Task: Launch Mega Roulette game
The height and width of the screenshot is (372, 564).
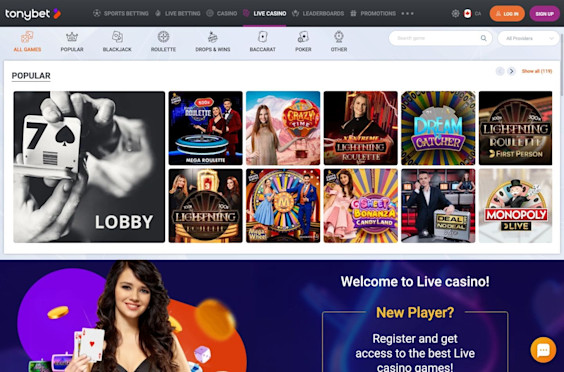Action: 205,128
